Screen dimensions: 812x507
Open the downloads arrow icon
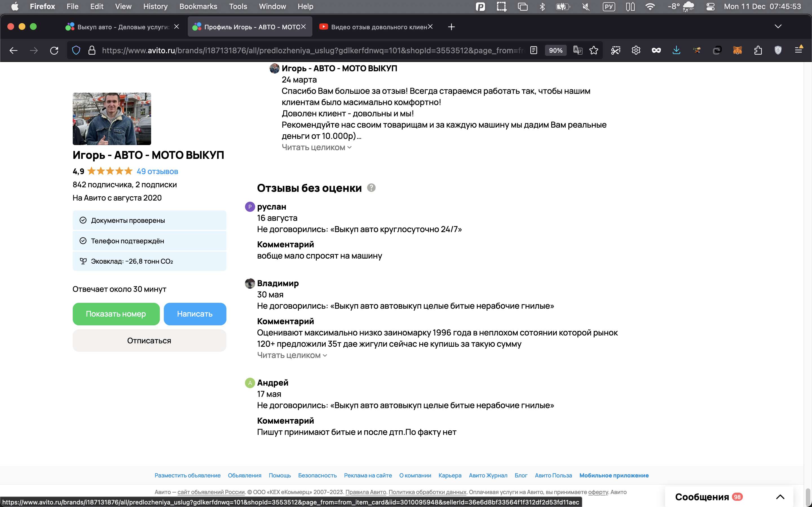676,50
